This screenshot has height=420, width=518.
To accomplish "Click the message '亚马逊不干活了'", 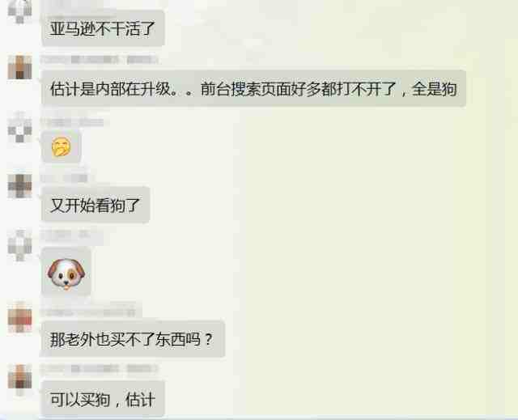I will [x=103, y=28].
